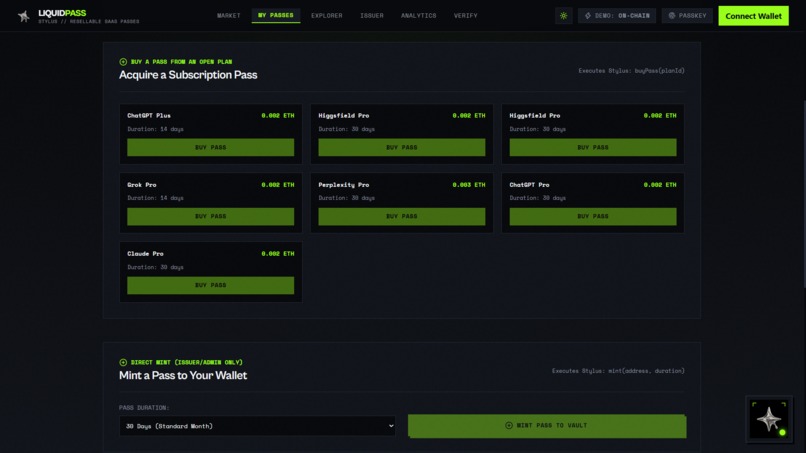Open the Issuer tab

coord(372,16)
